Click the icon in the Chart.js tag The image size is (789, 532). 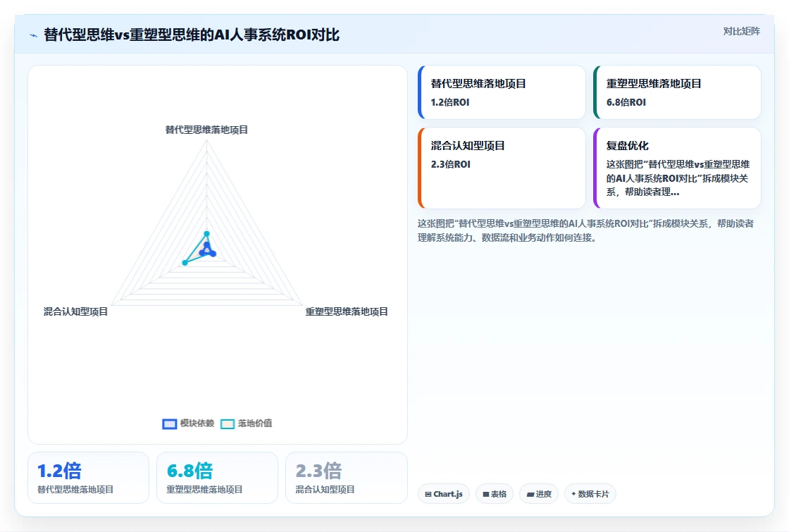point(428,494)
